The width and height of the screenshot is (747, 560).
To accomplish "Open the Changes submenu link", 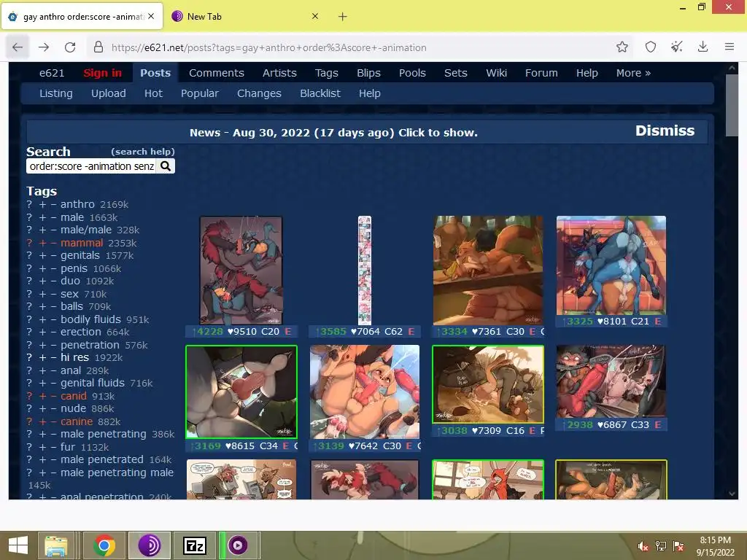I will pos(259,93).
